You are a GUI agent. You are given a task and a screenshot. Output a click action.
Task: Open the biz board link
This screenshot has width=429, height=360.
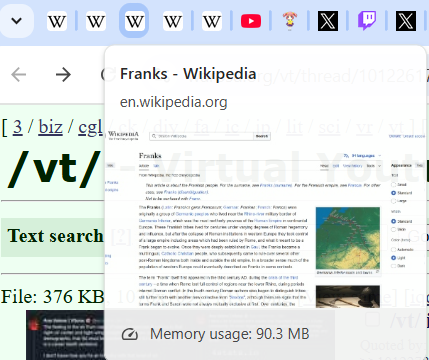[50, 127]
